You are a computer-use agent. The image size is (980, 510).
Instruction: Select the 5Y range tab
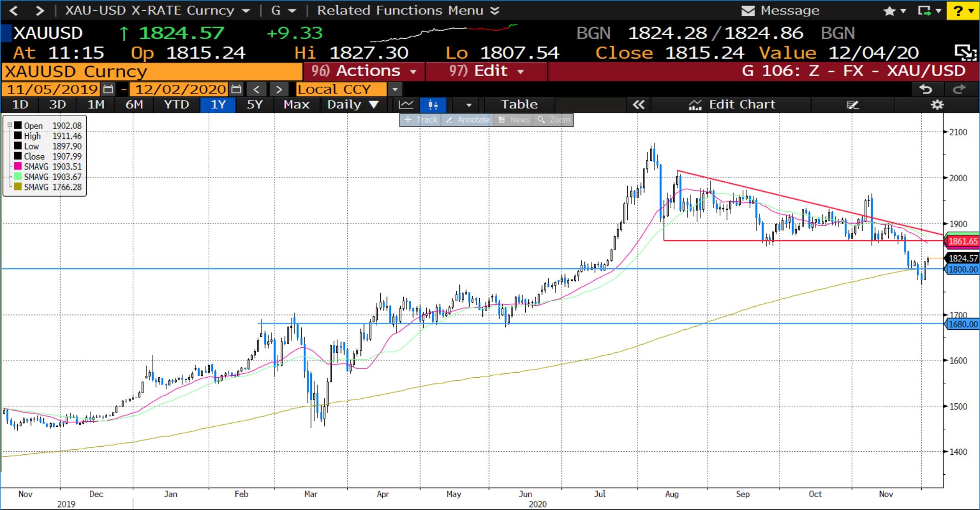pyautogui.click(x=255, y=105)
